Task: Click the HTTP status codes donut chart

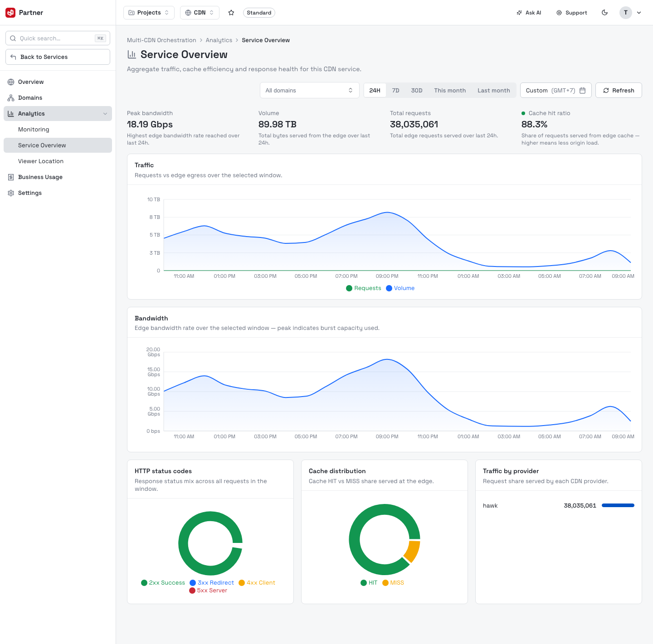Action: pyautogui.click(x=210, y=543)
